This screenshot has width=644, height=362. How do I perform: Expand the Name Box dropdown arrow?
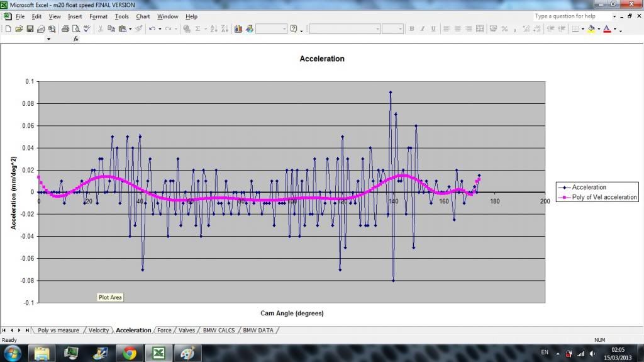(x=48, y=39)
